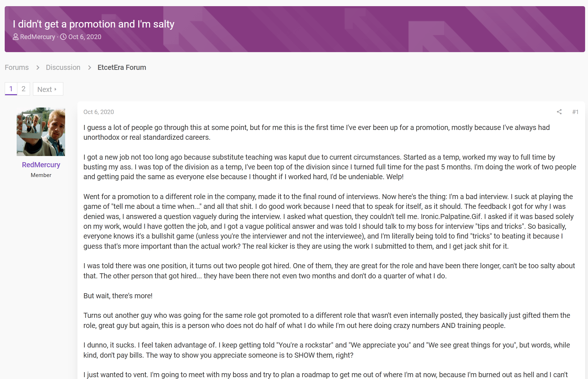This screenshot has width=588, height=379.
Task: Click the small arrow on Next button
Action: tap(55, 89)
